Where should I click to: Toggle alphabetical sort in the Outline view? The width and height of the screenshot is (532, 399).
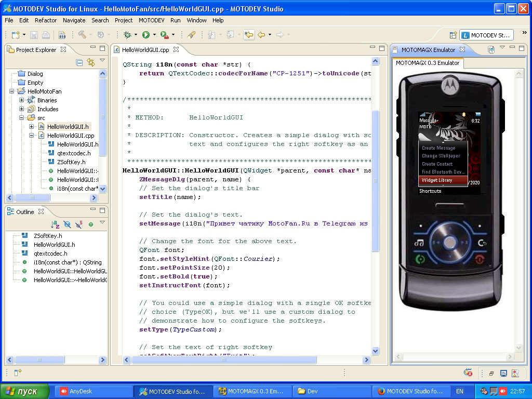tap(55, 224)
